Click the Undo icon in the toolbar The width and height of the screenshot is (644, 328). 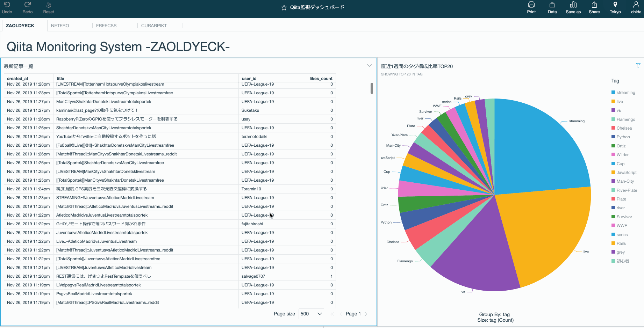click(7, 6)
